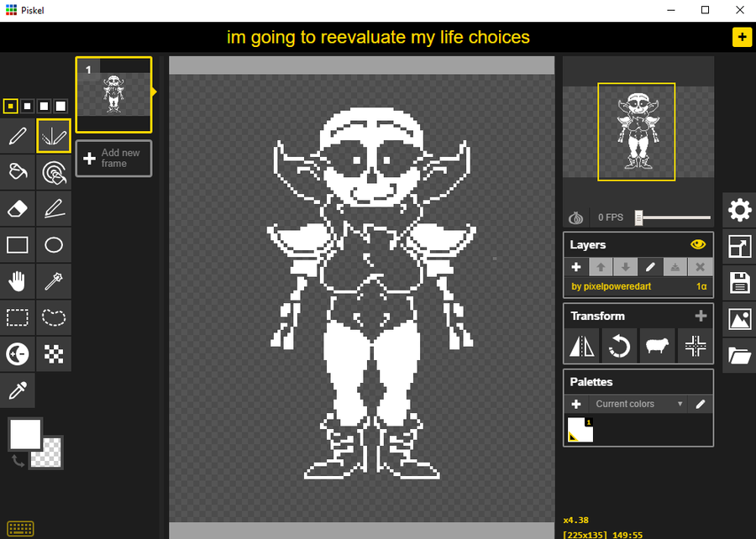The height and width of the screenshot is (539, 756).
Task: Select the Lasso selection tool
Action: point(54,317)
